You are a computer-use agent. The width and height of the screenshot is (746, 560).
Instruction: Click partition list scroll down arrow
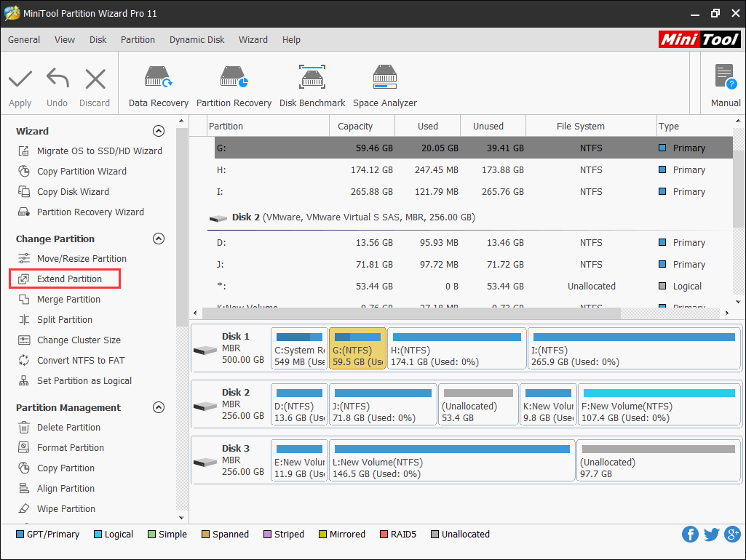[x=738, y=302]
